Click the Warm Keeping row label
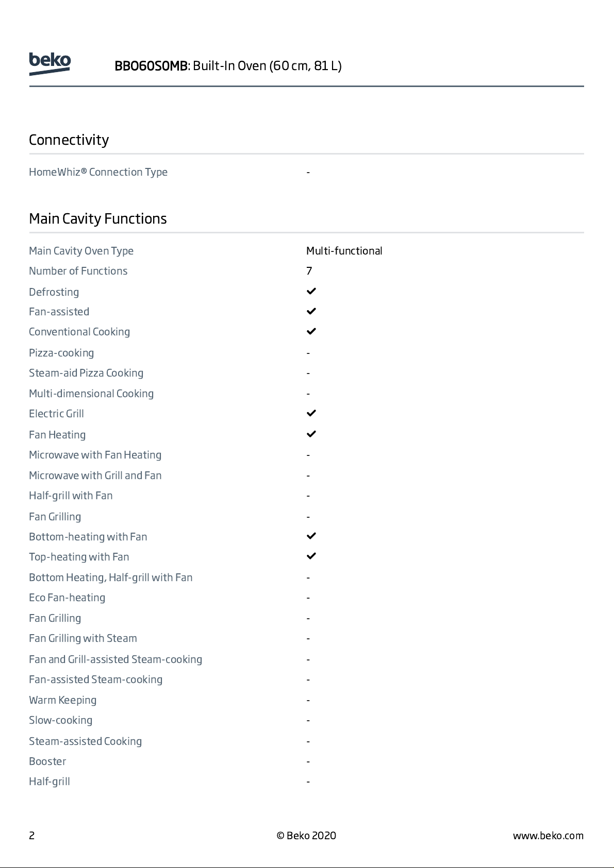This screenshot has height=868, width=614. 63,700
